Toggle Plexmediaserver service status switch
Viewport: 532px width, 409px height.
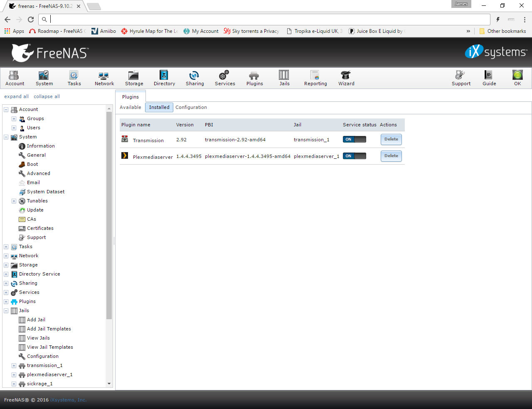click(x=355, y=156)
